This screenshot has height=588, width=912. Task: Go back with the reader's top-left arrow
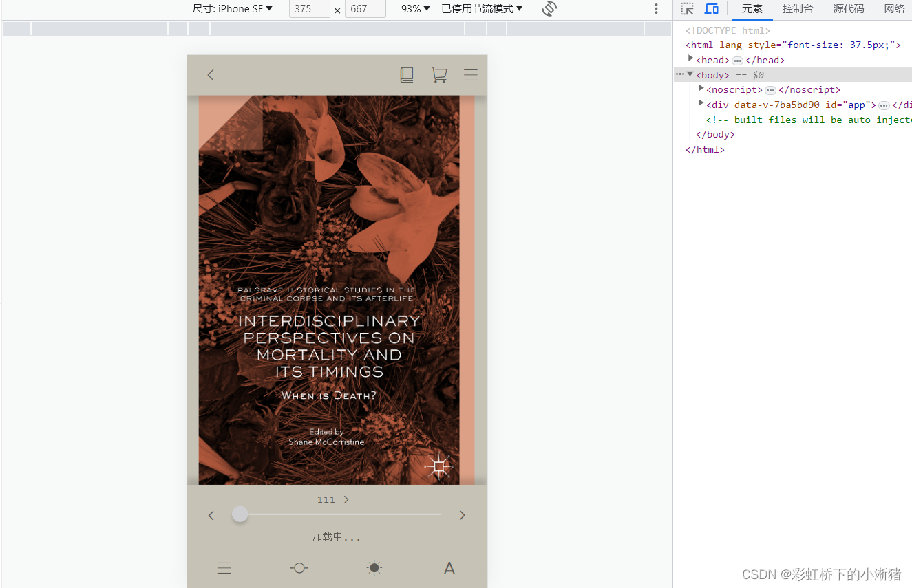[x=211, y=75]
